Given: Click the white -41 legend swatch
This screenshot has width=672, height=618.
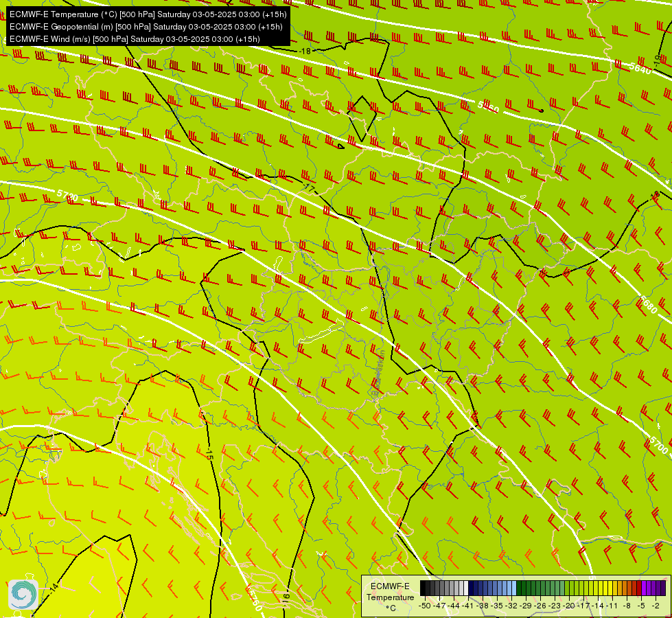Looking at the screenshot, I should tap(466, 588).
